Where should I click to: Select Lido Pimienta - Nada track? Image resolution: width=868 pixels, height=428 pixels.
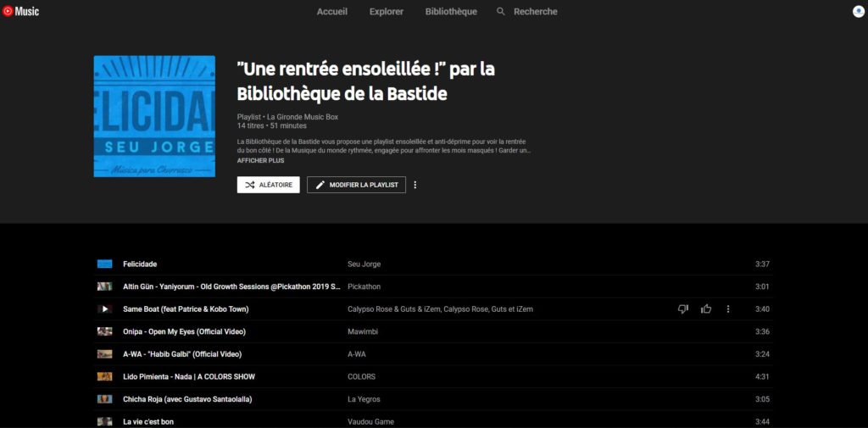[x=189, y=376]
